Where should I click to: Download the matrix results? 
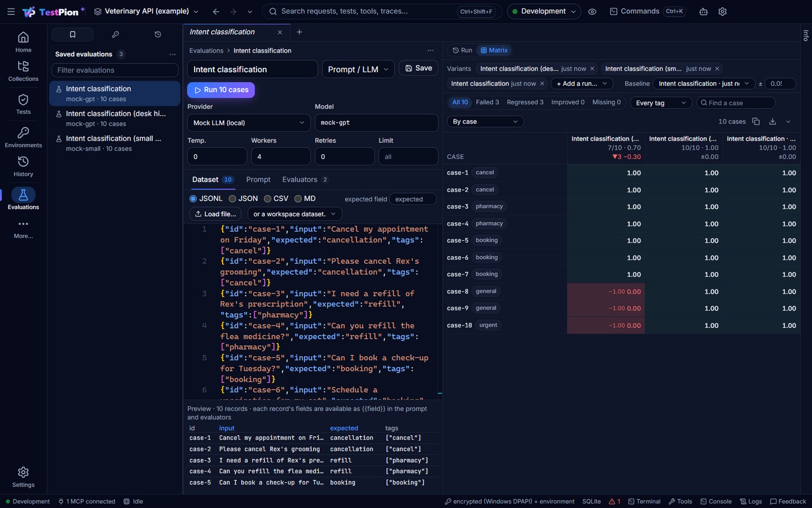[x=773, y=121]
